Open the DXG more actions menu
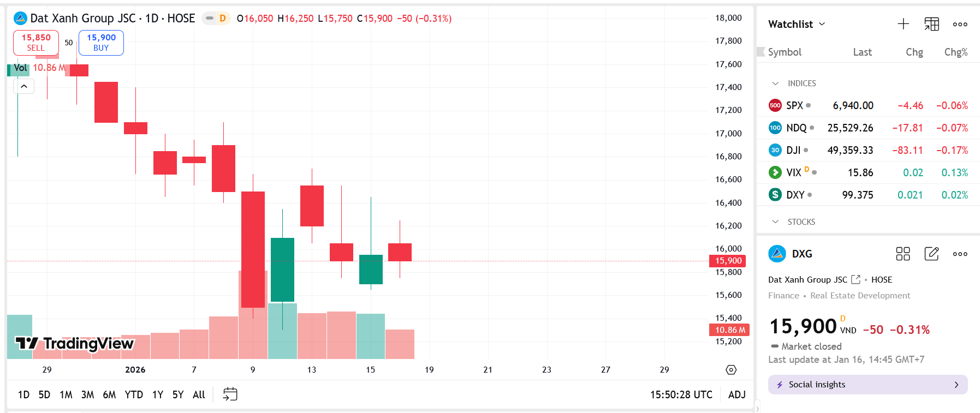 coord(960,254)
